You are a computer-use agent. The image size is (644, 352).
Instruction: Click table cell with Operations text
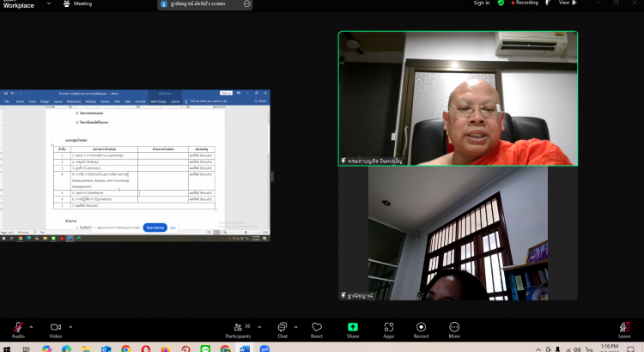(x=104, y=199)
